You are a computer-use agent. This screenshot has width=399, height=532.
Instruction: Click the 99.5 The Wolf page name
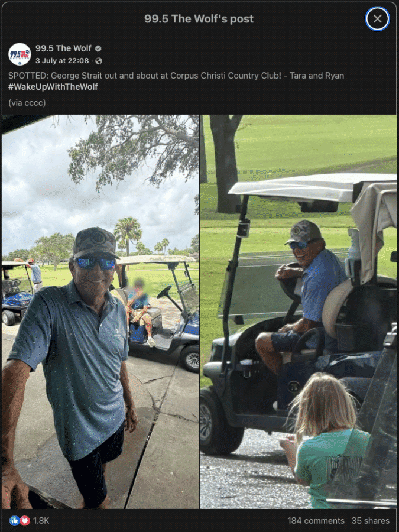(x=63, y=48)
